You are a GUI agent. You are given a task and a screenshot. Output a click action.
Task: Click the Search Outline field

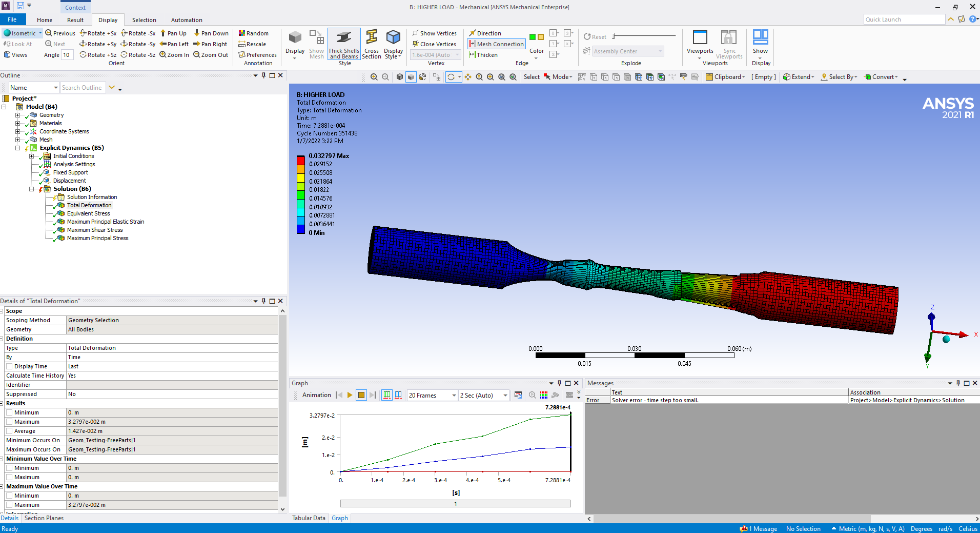tap(82, 88)
